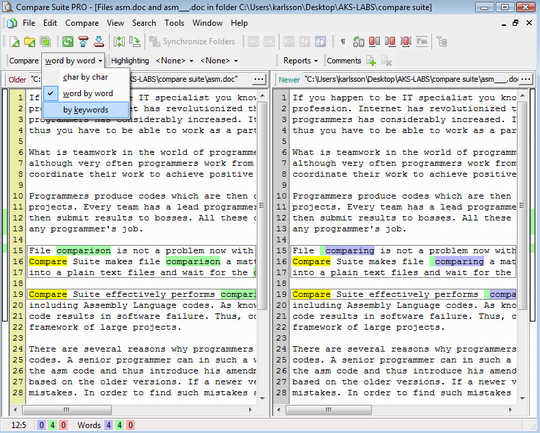
Task: Choose 'by keywords' comparison mode
Action: click(86, 110)
